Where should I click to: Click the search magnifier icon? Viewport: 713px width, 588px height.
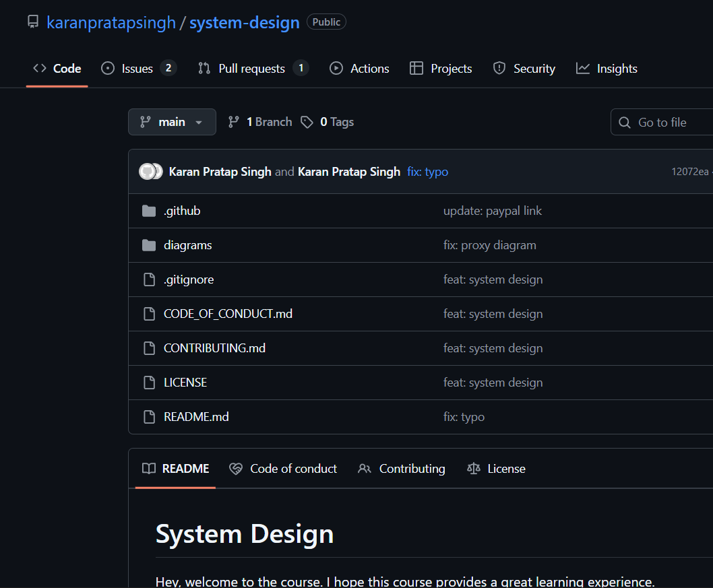[625, 123]
